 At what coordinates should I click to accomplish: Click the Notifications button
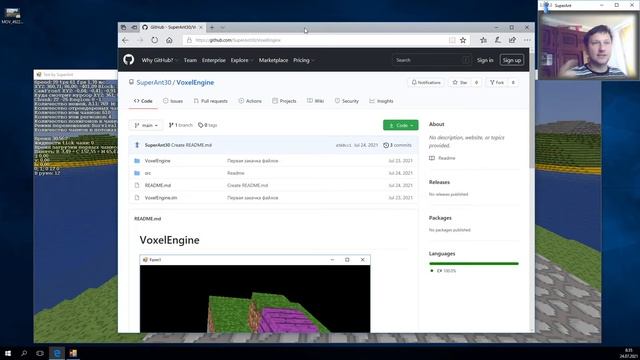click(x=426, y=82)
